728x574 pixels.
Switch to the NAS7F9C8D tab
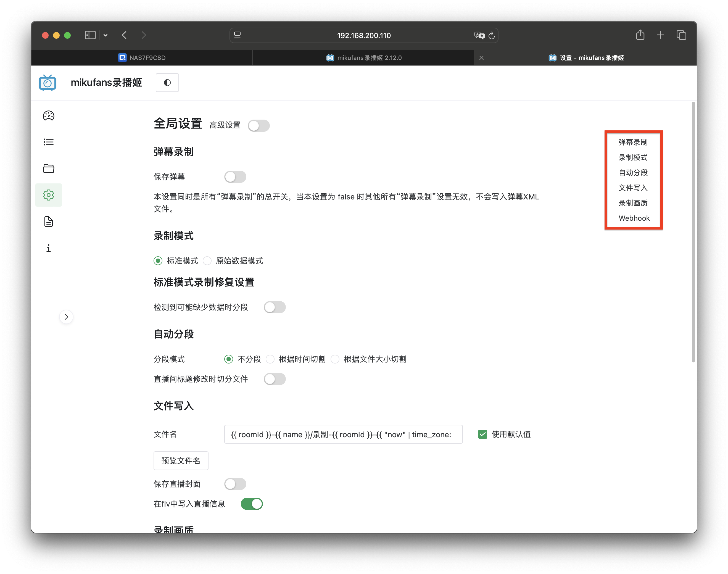(141, 57)
